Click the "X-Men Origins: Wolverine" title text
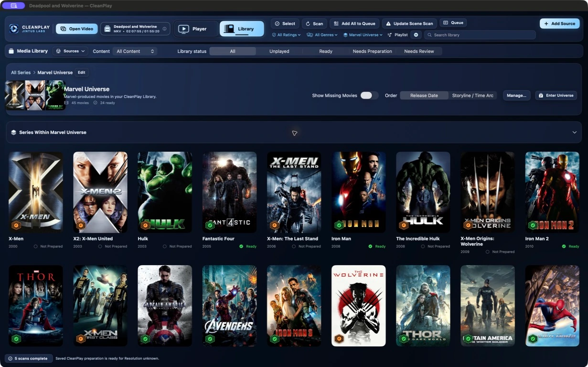This screenshot has width=588, height=367. click(477, 241)
